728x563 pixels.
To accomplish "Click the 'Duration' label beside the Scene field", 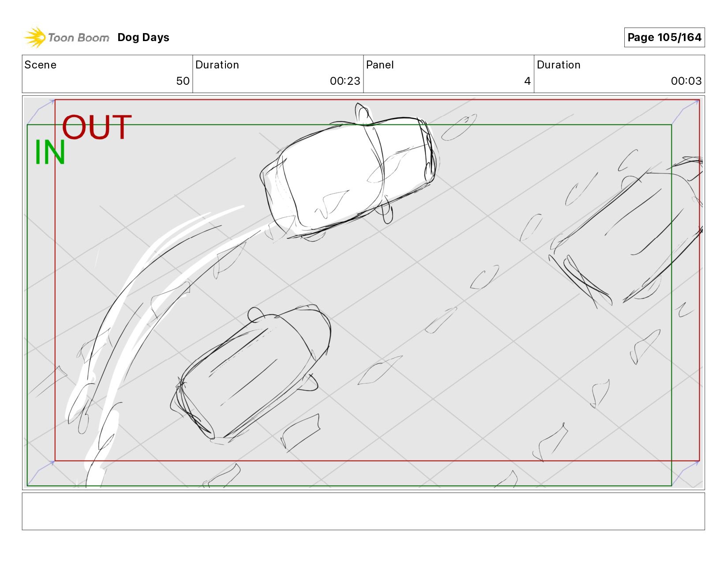I will 217,65.
